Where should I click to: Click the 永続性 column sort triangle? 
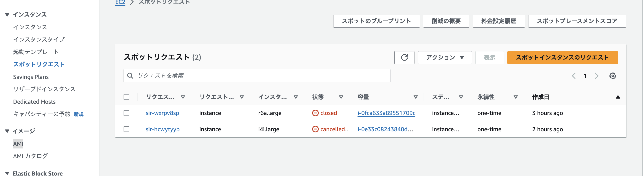pyautogui.click(x=516, y=97)
